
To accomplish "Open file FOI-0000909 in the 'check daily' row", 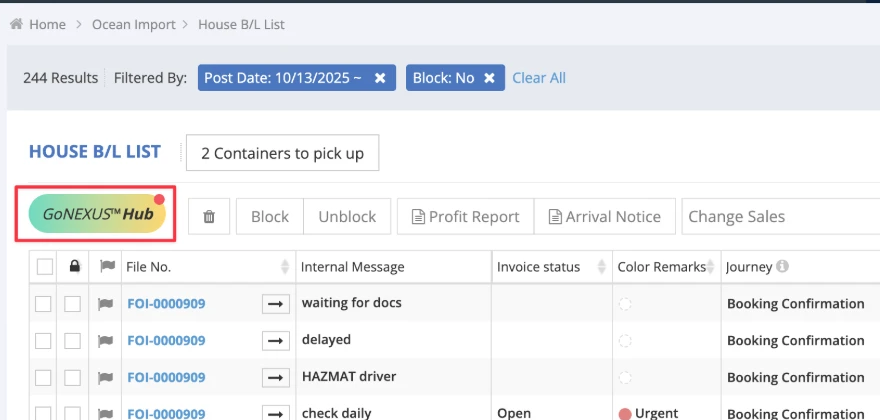I will click(166, 414).
